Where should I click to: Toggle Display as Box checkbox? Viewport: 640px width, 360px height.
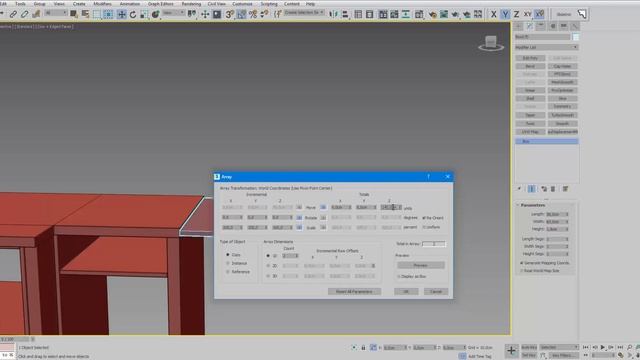coord(399,276)
